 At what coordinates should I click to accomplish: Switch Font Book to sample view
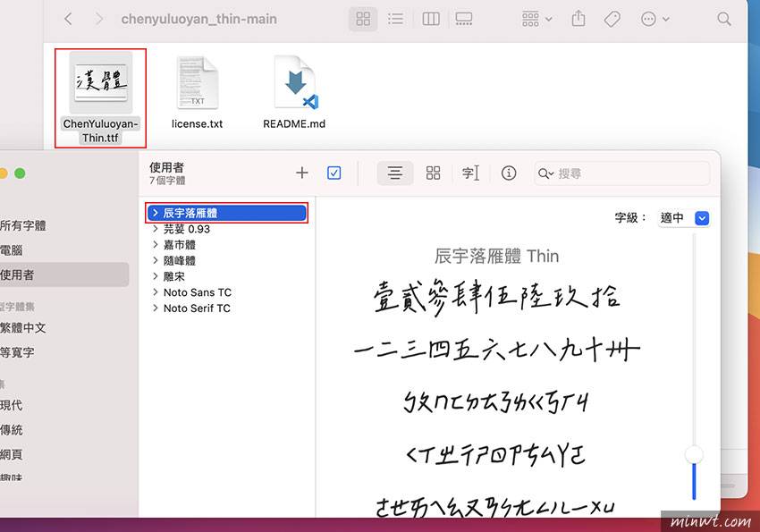pos(395,173)
